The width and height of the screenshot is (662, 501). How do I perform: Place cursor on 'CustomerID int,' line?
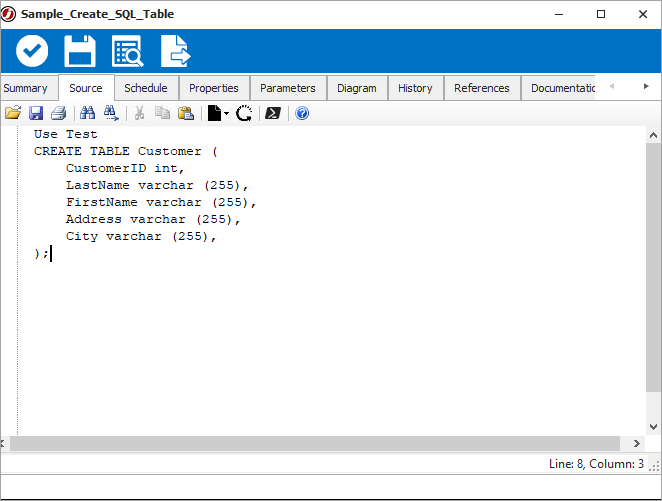tap(125, 168)
